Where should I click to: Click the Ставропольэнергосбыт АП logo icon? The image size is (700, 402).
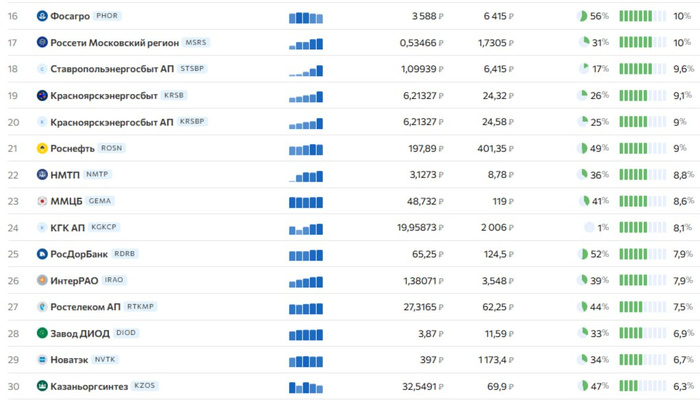click(42, 69)
